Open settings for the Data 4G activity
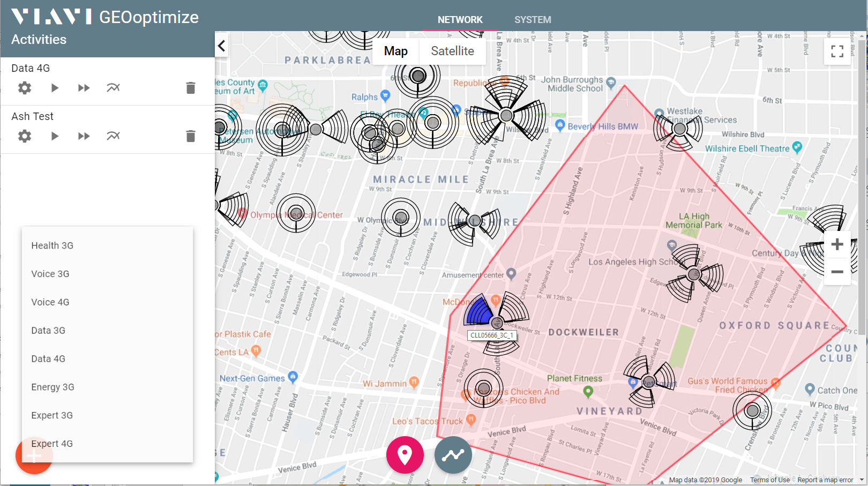Viewport: 868px width, 486px height. pyautogui.click(x=24, y=88)
